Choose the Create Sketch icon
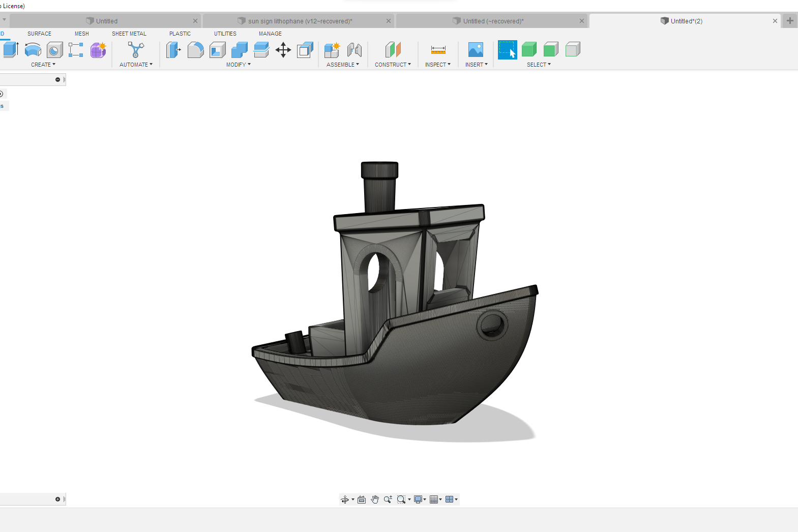Image resolution: width=798 pixels, height=532 pixels. click(76, 50)
